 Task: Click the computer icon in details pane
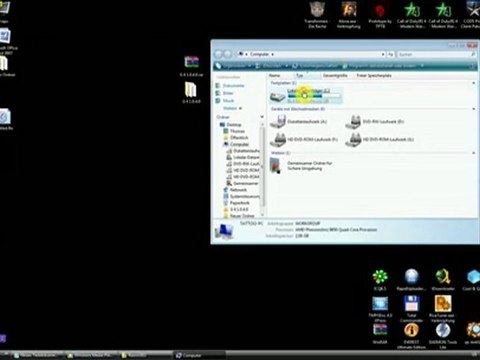tap(224, 231)
